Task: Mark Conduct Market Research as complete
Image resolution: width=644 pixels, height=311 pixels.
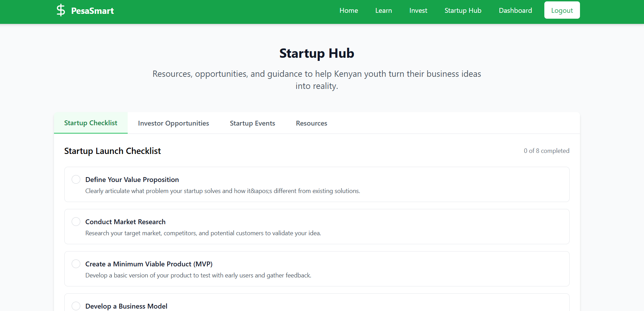Action: coord(76,221)
